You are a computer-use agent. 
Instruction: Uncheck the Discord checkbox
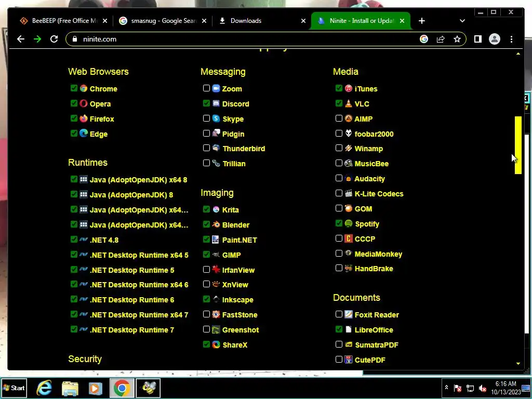pyautogui.click(x=206, y=103)
